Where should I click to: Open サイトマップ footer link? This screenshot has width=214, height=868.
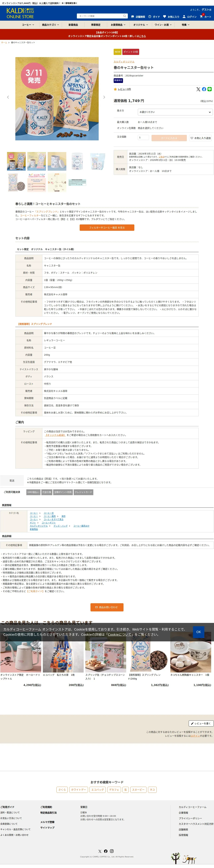(47, 828)
